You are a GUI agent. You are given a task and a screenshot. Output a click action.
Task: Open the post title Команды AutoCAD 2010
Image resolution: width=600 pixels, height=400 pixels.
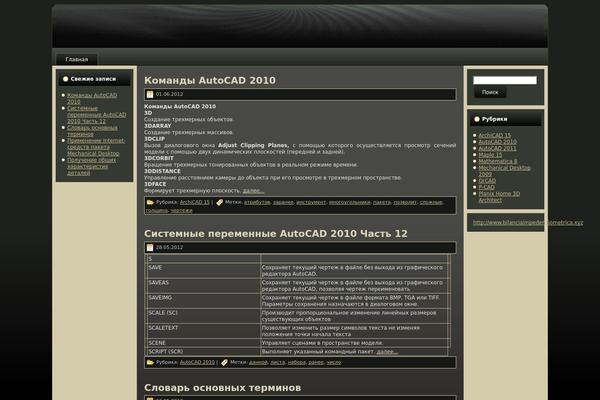click(x=210, y=80)
